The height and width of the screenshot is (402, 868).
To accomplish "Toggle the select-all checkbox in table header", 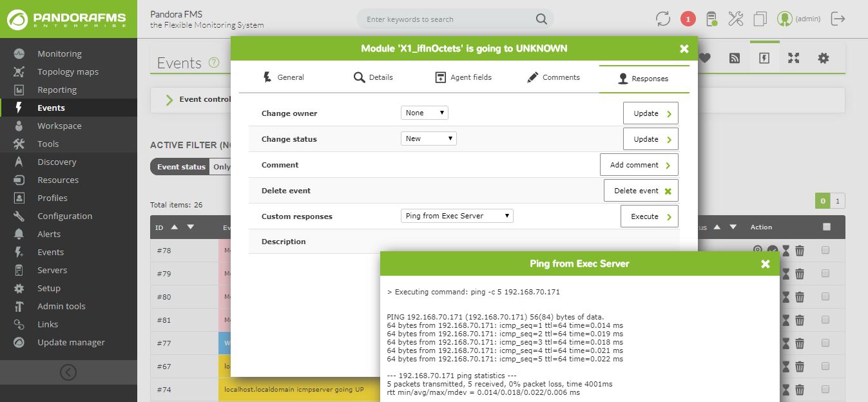I will click(827, 227).
